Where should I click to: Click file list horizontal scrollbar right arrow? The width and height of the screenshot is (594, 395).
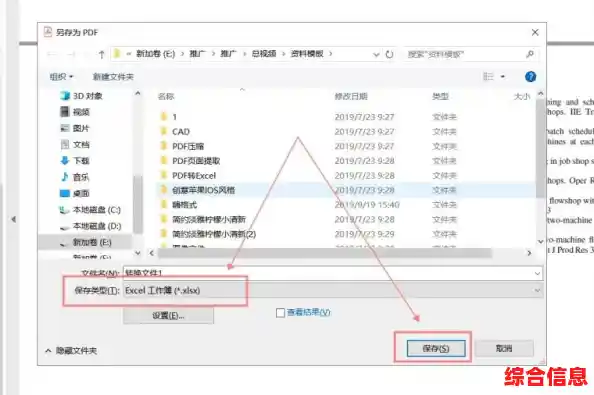pos(529,253)
